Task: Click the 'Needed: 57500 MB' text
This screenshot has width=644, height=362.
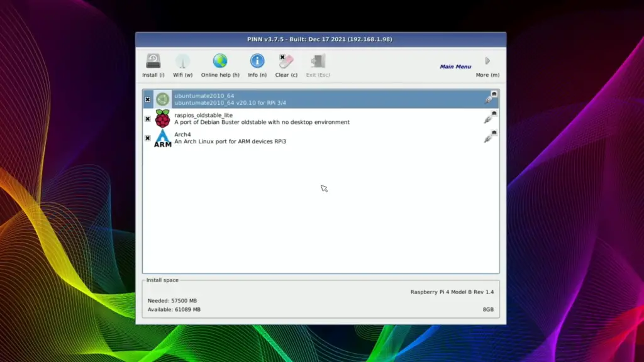Action: coord(172,301)
